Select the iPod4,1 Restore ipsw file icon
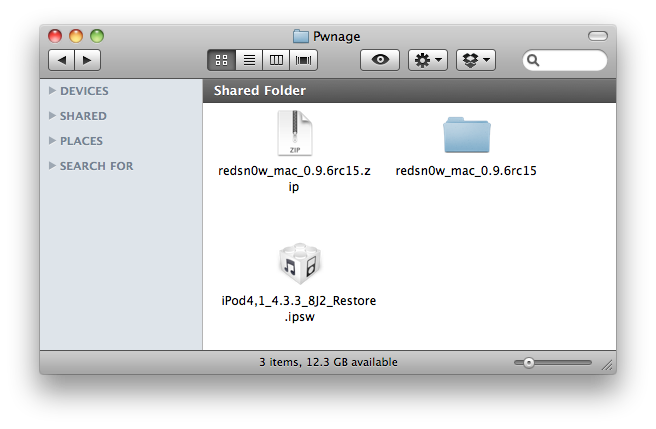The image size is (656, 429). [x=298, y=264]
